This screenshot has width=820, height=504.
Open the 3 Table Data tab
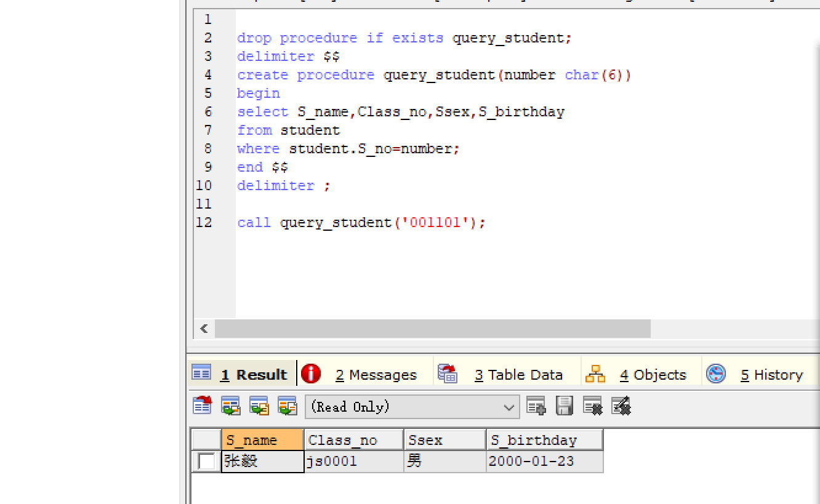click(x=507, y=374)
